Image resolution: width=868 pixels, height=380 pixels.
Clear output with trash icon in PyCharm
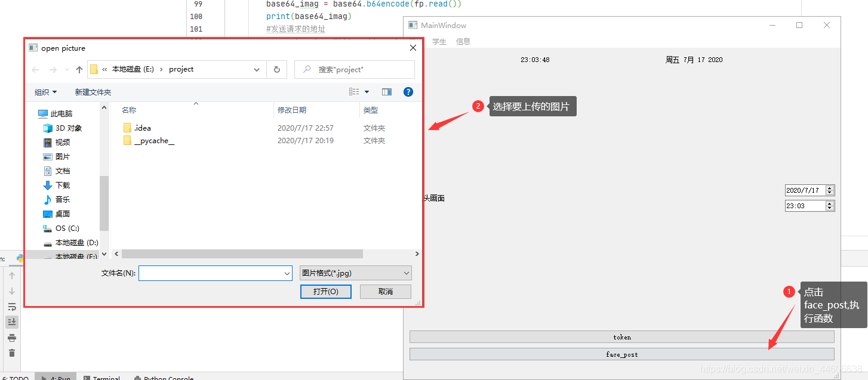pos(12,353)
